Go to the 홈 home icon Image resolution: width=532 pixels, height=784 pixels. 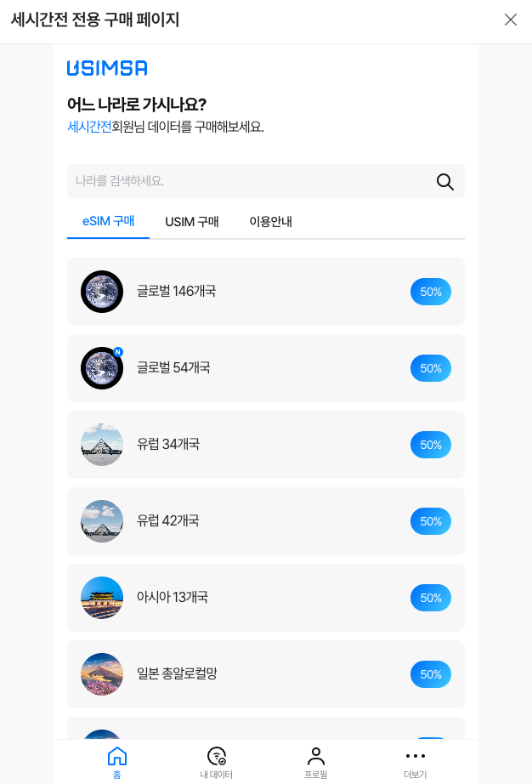point(117,757)
